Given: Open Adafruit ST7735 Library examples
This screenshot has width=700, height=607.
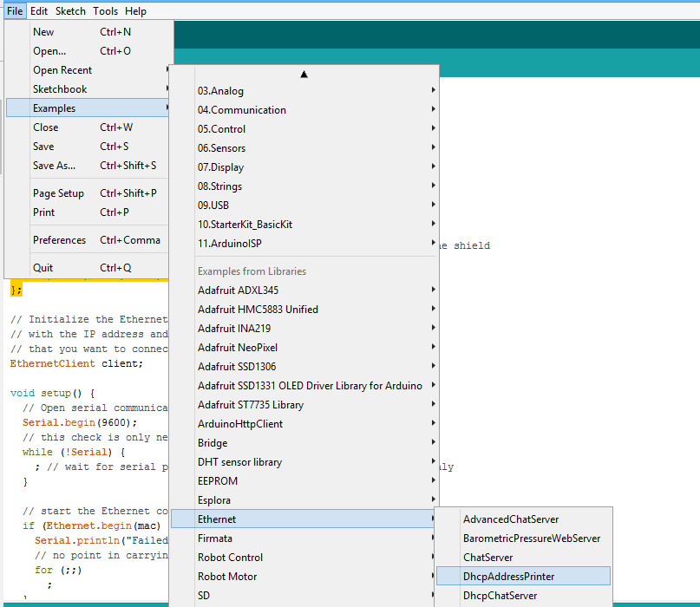Looking at the screenshot, I should click(x=304, y=405).
